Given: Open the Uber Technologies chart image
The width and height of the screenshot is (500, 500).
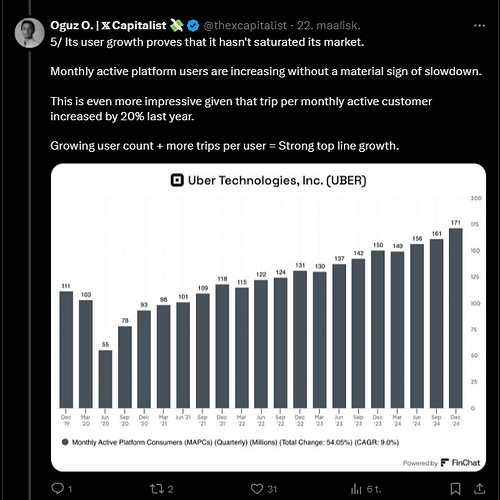Looking at the screenshot, I should pyautogui.click(x=268, y=317).
